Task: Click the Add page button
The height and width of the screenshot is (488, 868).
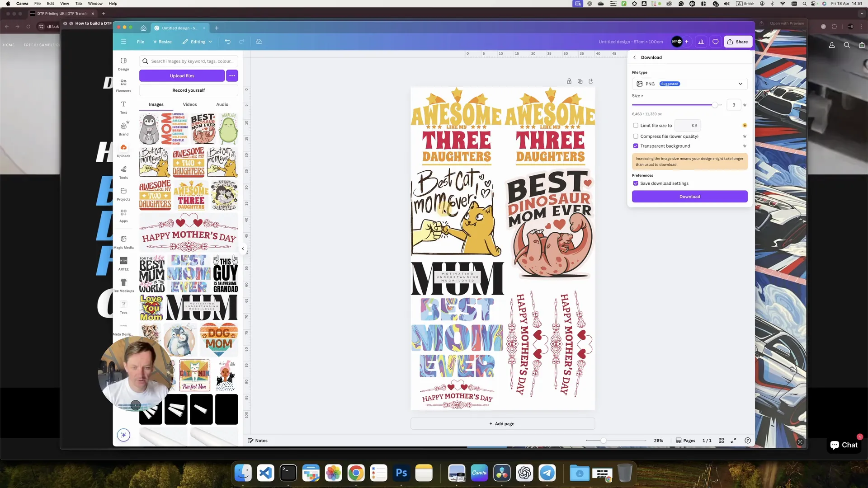Action: click(x=502, y=424)
